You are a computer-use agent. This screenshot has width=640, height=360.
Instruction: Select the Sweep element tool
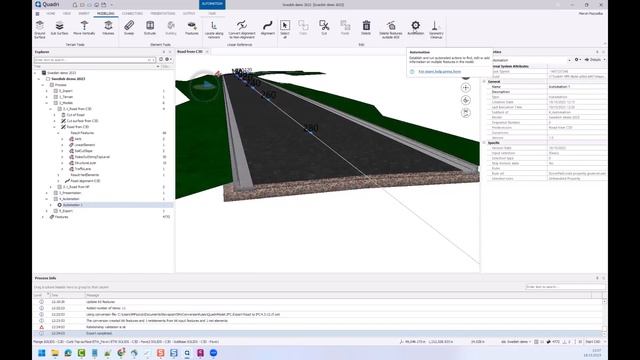(x=129, y=28)
